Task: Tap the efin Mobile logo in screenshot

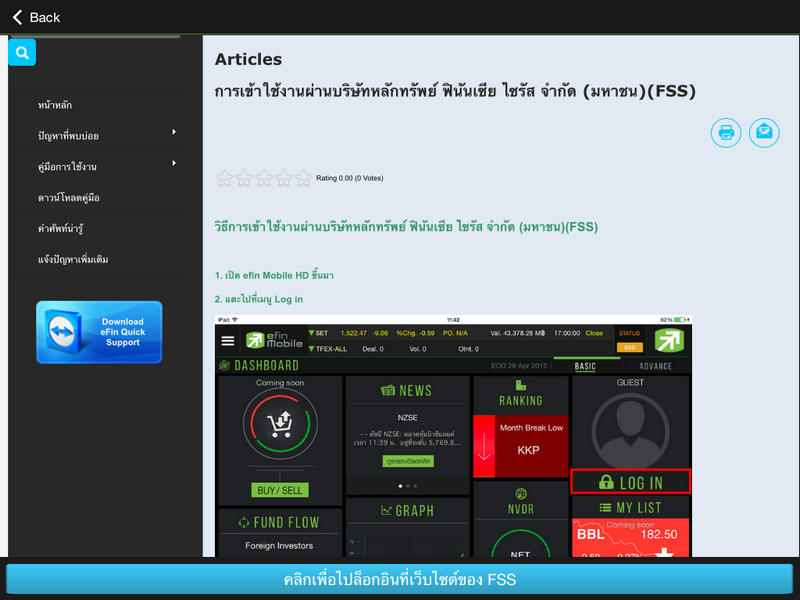Action: pos(274,340)
